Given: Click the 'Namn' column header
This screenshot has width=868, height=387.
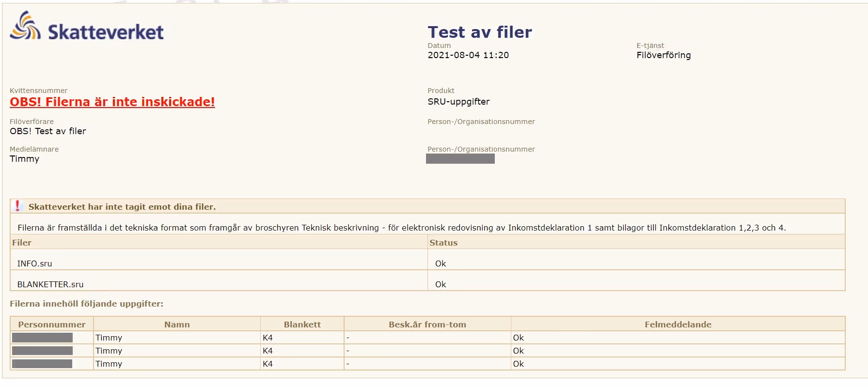Looking at the screenshot, I should click(177, 325).
